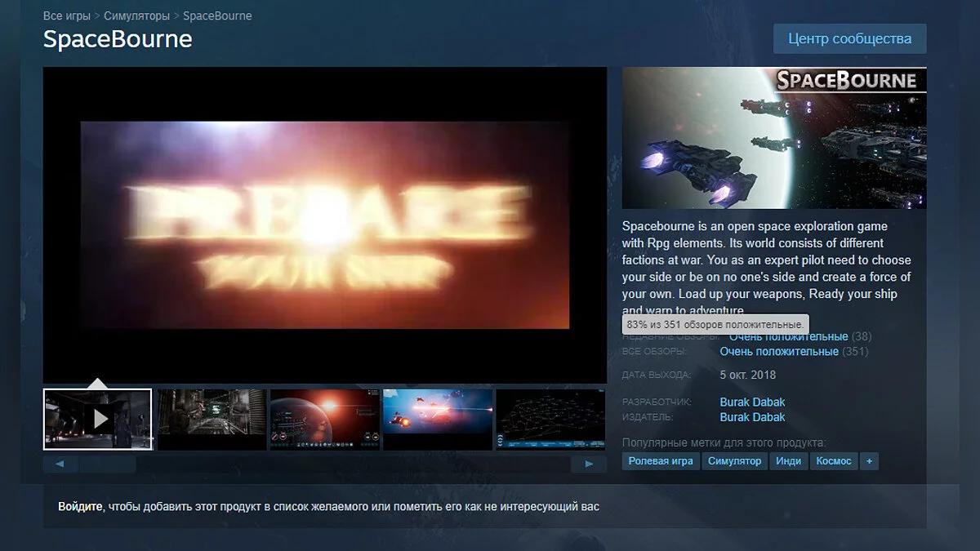980x551 pixels.
Task: Click the thumbnail strip scrollbar handle
Action: [x=107, y=464]
